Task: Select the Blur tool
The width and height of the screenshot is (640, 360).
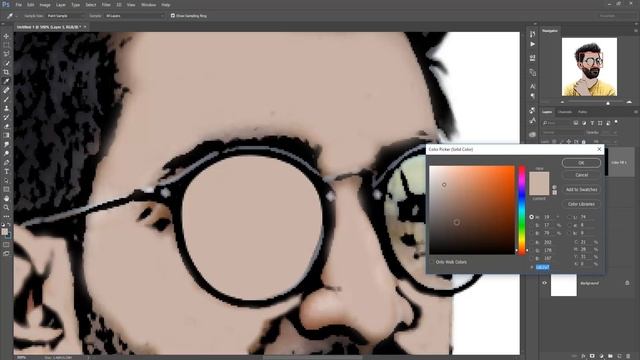Action: click(6, 144)
